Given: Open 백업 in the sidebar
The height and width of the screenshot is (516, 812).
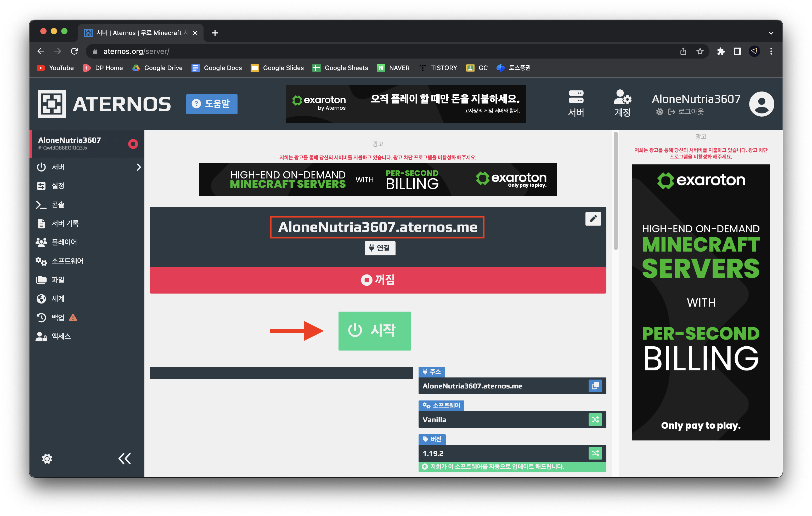Looking at the screenshot, I should click(87, 318).
